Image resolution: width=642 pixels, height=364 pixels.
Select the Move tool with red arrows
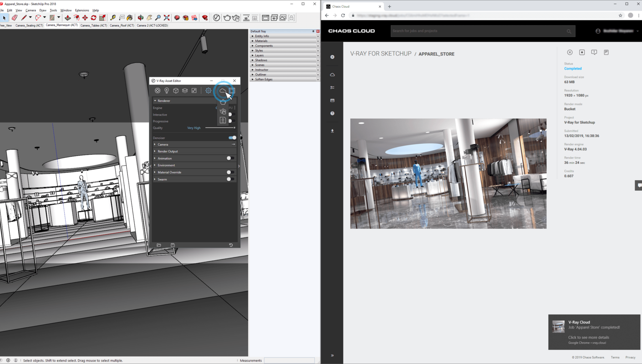[x=85, y=18]
